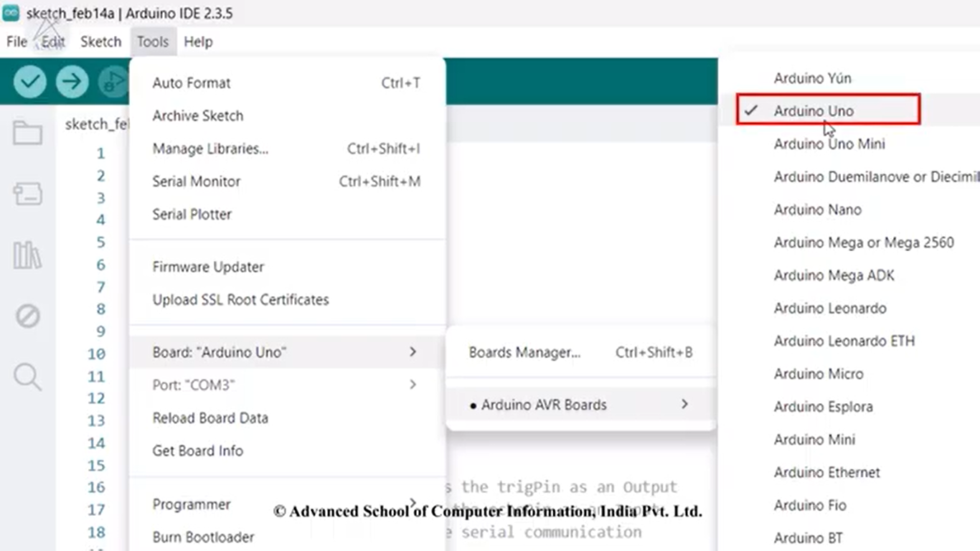Click the Upload arrow button
The height and width of the screenshot is (551, 980).
point(72,82)
